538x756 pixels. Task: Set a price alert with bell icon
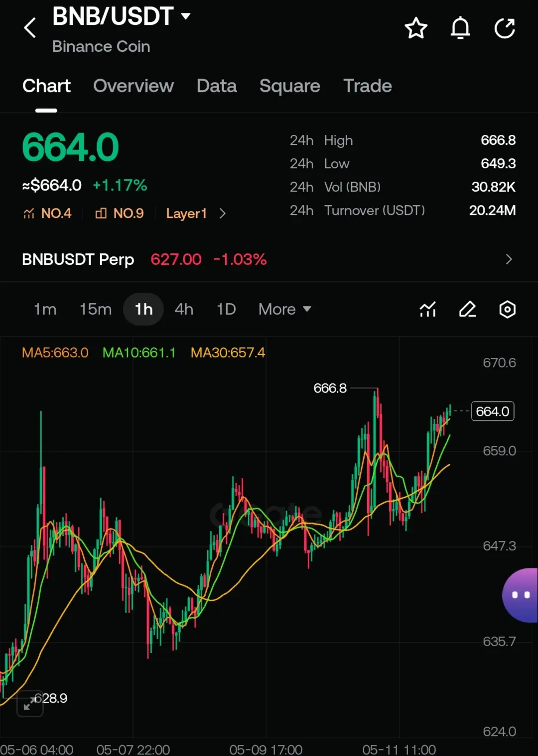coord(460,28)
